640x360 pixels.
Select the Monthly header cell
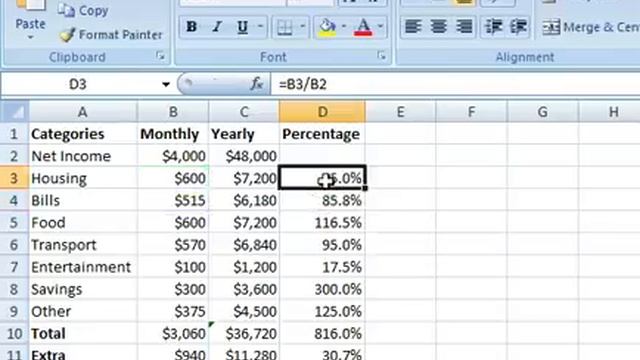(173, 134)
